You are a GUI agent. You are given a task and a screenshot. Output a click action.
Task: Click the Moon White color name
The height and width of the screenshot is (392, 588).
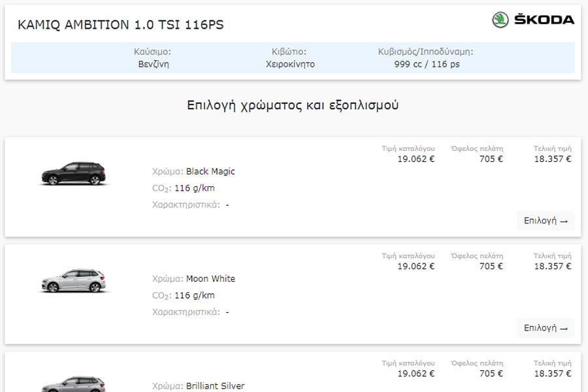tap(210, 279)
